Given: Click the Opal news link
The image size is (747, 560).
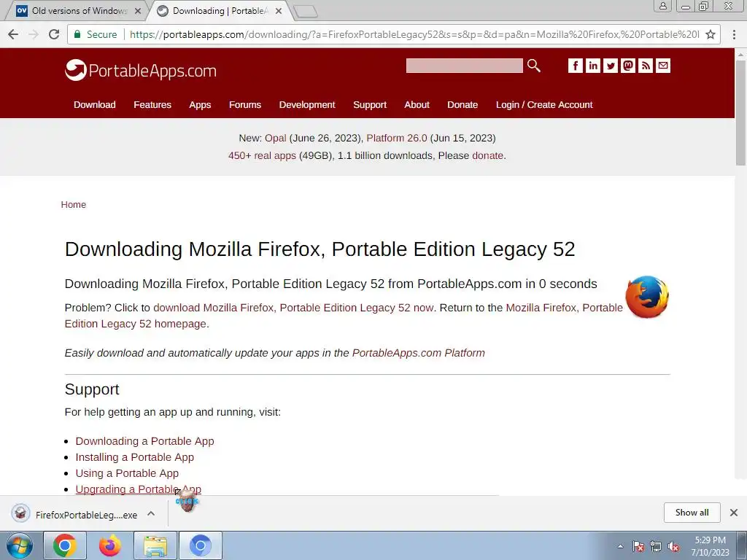Looking at the screenshot, I should (275, 138).
